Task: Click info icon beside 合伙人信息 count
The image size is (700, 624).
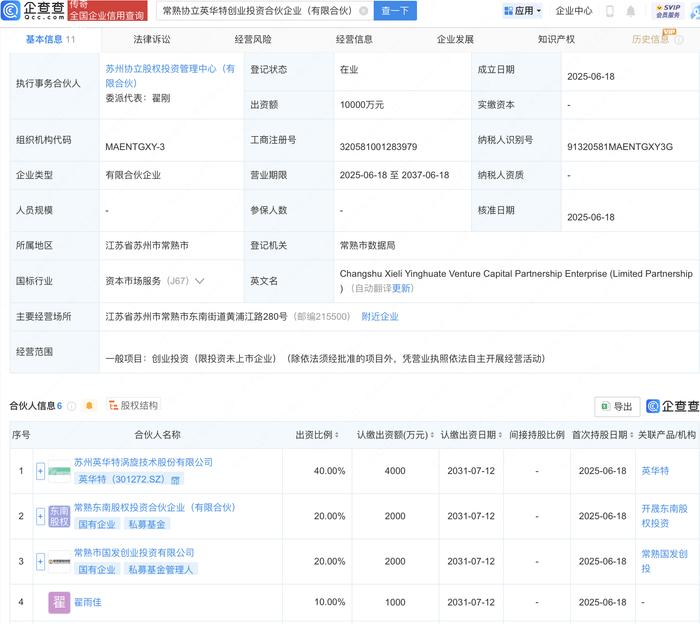Action: [71, 406]
